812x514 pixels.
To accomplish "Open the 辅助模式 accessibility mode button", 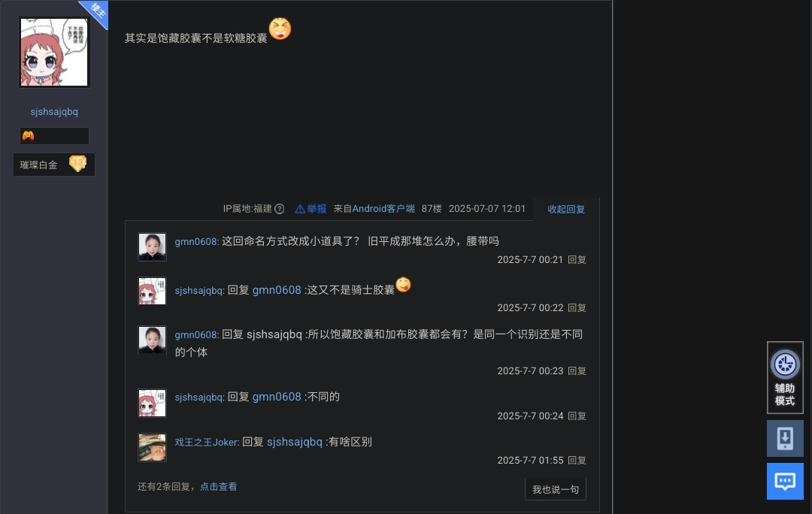I will (784, 377).
